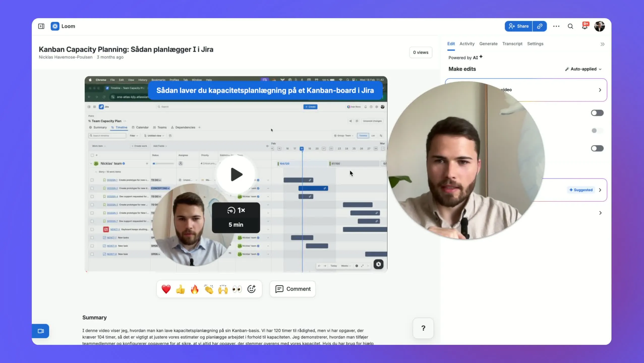Toggle the dimmed middle switch in Make edits

597,131
